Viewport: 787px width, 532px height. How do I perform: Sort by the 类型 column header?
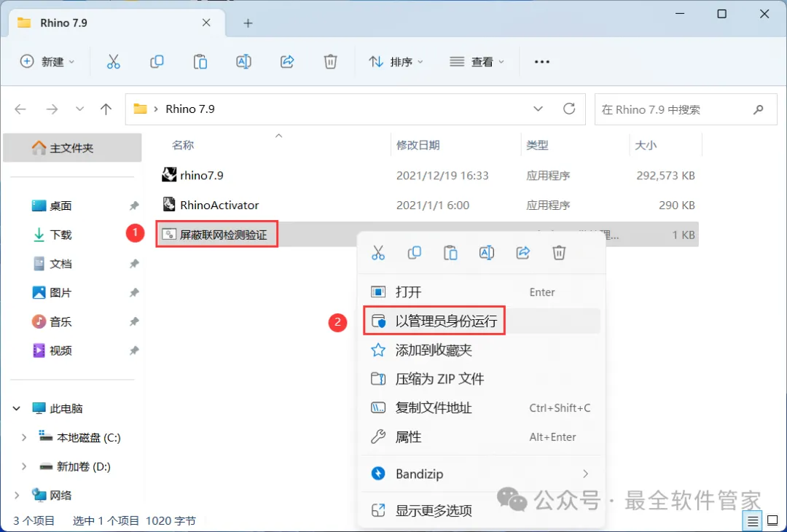pyautogui.click(x=537, y=146)
